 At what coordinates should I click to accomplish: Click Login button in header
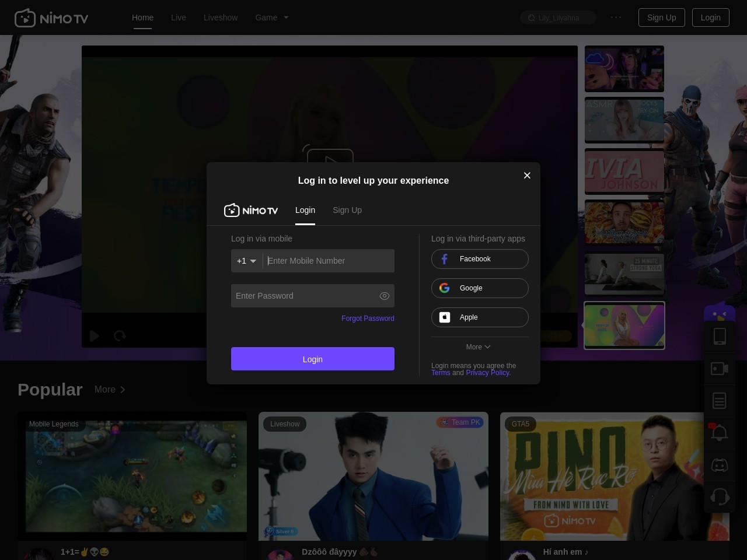711,17
